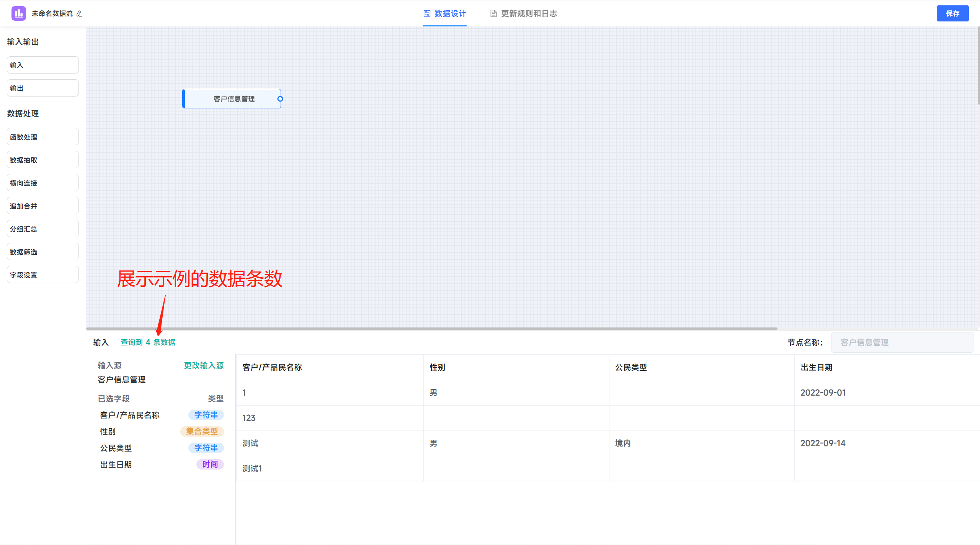Screen dimensions: 980x545
Task: Open the 更新规则和日志 tab
Action: tap(524, 14)
